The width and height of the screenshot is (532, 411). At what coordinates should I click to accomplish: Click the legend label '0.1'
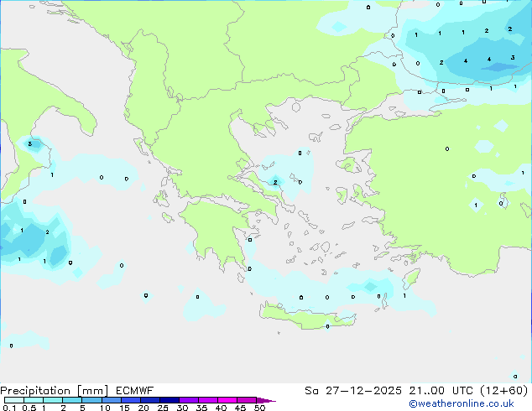pos(9,408)
